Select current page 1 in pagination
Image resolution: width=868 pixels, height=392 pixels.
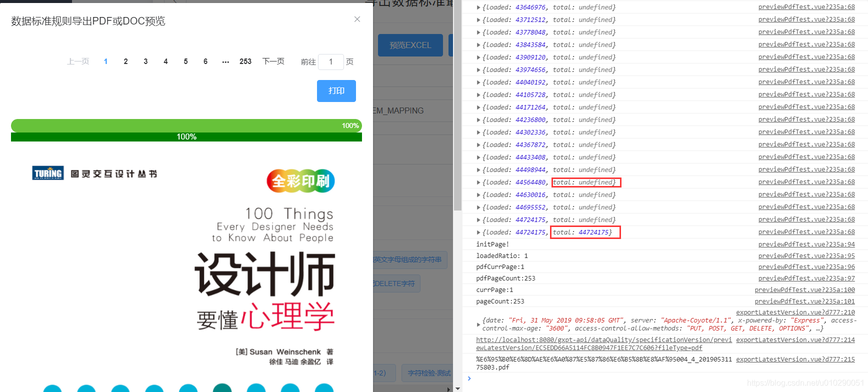(105, 61)
